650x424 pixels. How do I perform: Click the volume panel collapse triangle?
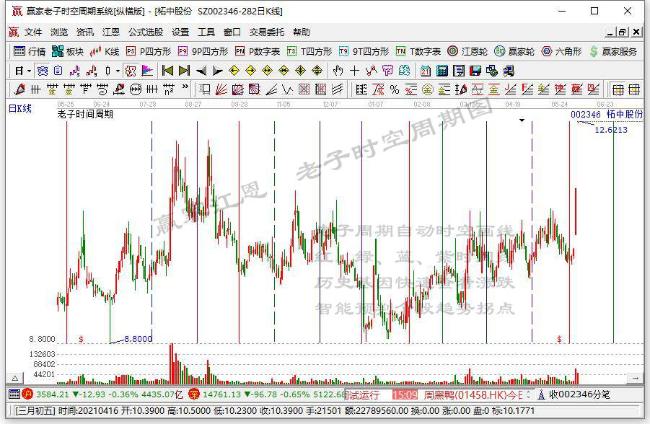[15, 378]
